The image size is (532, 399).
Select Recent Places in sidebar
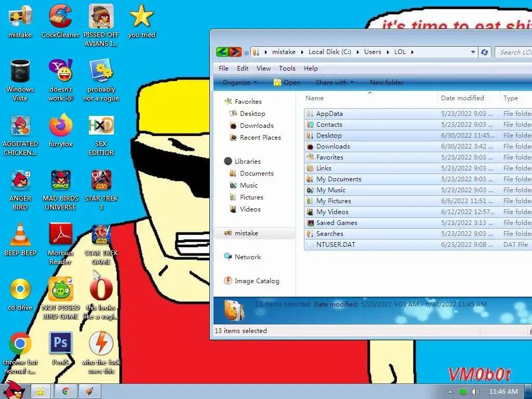click(x=255, y=137)
